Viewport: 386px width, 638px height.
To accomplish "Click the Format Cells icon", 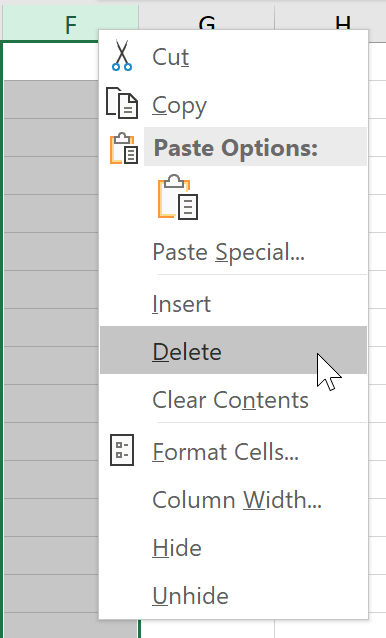I will click(x=122, y=450).
